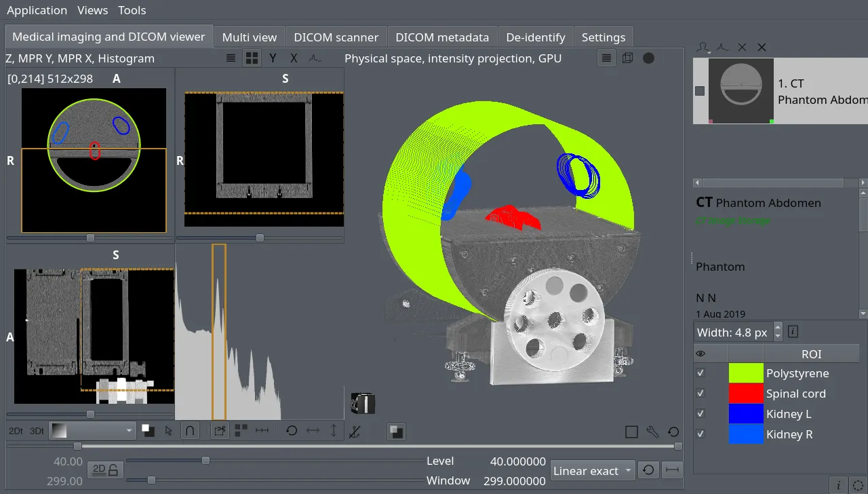Viewport: 868px width, 494px height.
Task: Select the arrow pointer tool
Action: point(169,430)
